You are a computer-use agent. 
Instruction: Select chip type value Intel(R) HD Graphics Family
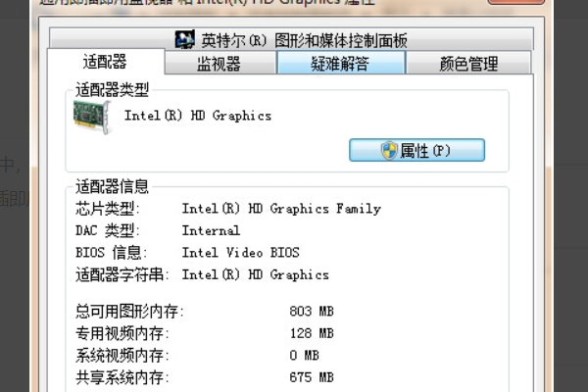[281, 209]
